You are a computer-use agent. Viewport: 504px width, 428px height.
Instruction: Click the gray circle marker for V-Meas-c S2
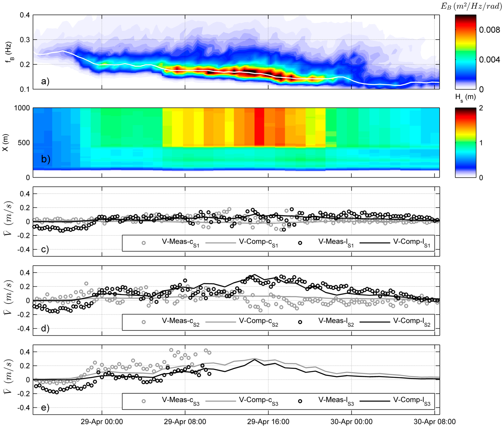click(144, 322)
